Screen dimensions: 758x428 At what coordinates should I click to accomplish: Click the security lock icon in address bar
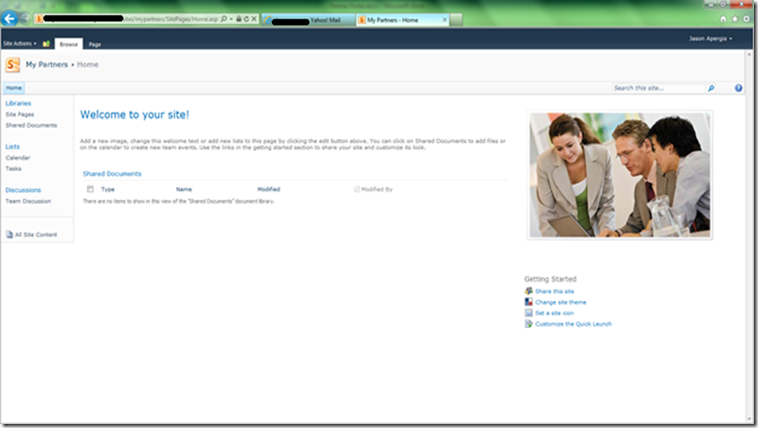click(238, 19)
